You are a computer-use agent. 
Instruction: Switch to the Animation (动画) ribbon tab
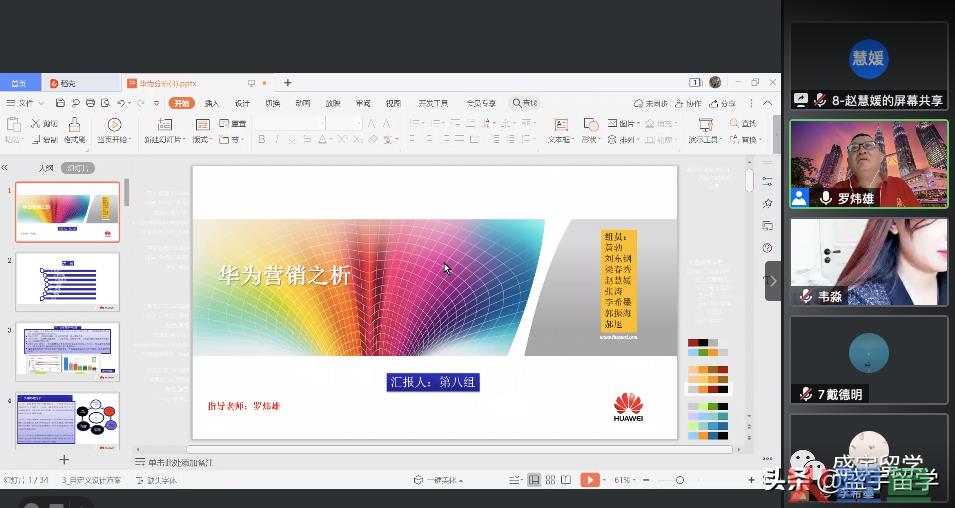coord(303,104)
